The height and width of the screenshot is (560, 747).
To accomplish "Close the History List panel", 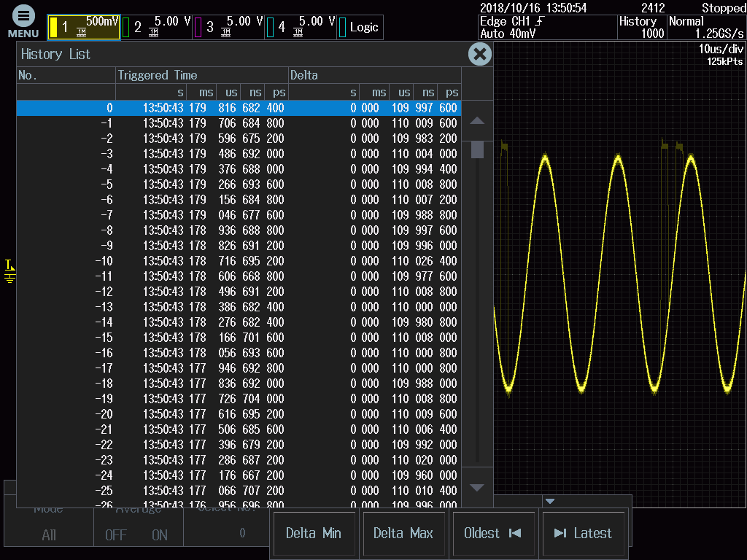I will (479, 54).
